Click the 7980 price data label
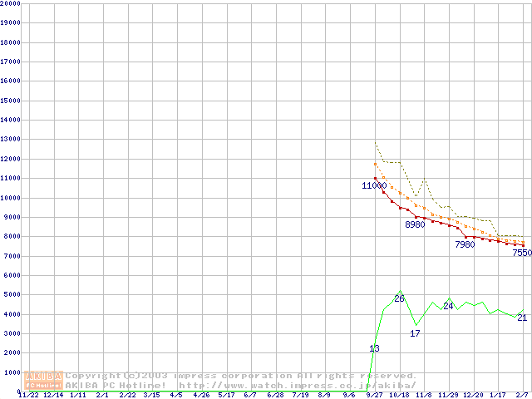The width and height of the screenshot is (532, 399). 465,244
